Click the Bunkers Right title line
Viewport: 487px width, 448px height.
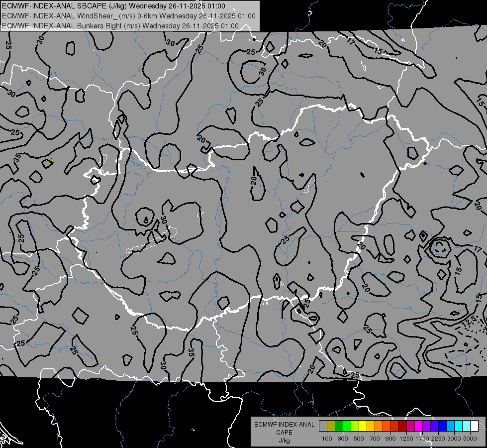tap(120, 26)
